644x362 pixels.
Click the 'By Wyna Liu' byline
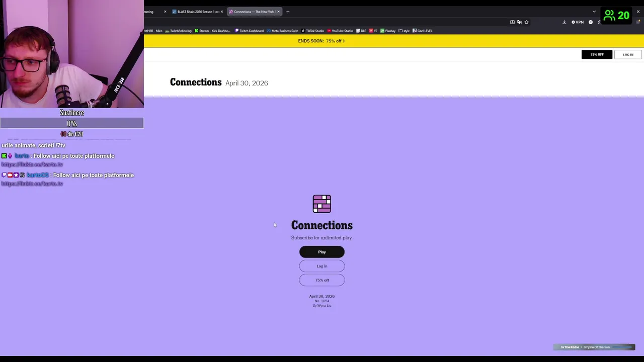pyautogui.click(x=322, y=306)
